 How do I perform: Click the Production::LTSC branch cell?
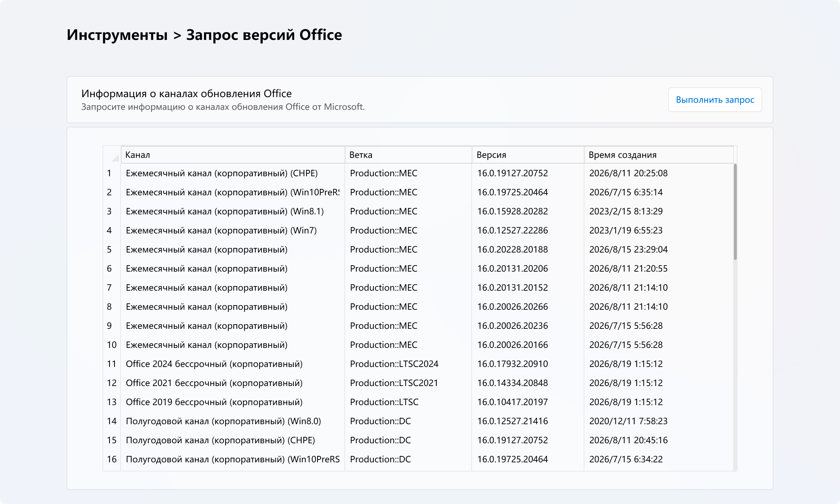(408, 402)
